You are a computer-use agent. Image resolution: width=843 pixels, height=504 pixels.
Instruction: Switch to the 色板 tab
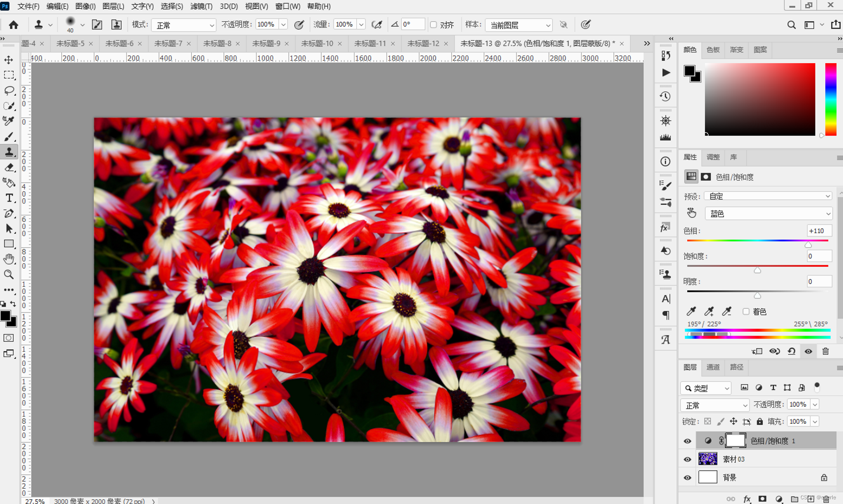[713, 50]
